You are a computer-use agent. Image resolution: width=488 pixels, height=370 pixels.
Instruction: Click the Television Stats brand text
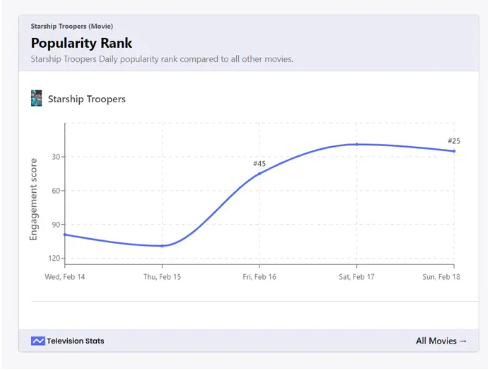[76, 341]
